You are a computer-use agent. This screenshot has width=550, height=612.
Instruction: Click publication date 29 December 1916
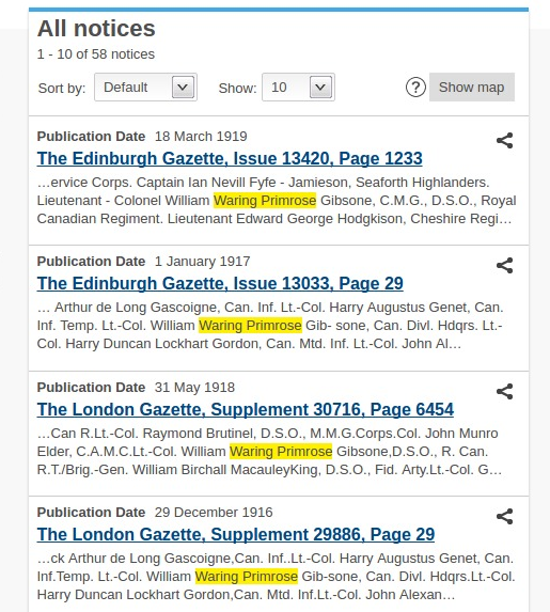pos(214,512)
